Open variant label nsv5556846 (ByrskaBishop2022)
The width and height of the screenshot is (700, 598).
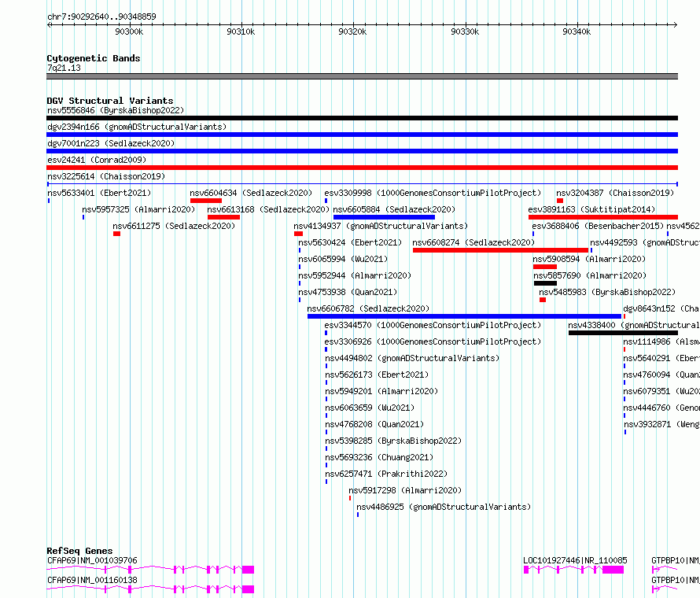pos(116,110)
